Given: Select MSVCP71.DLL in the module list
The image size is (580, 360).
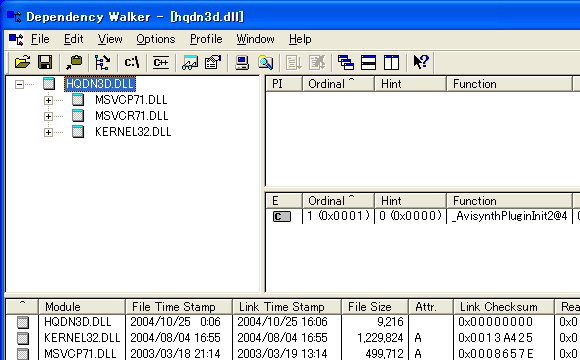Looking at the screenshot, I should tap(80, 354).
